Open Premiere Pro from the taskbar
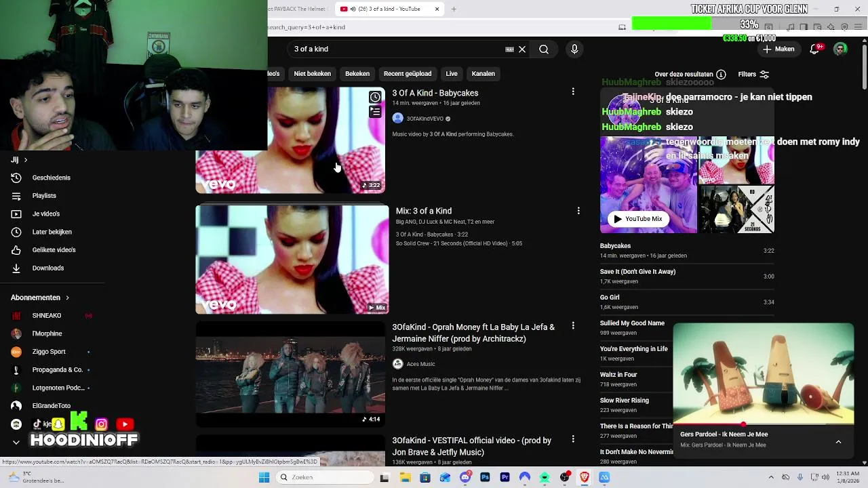The image size is (868, 488). tap(505, 477)
